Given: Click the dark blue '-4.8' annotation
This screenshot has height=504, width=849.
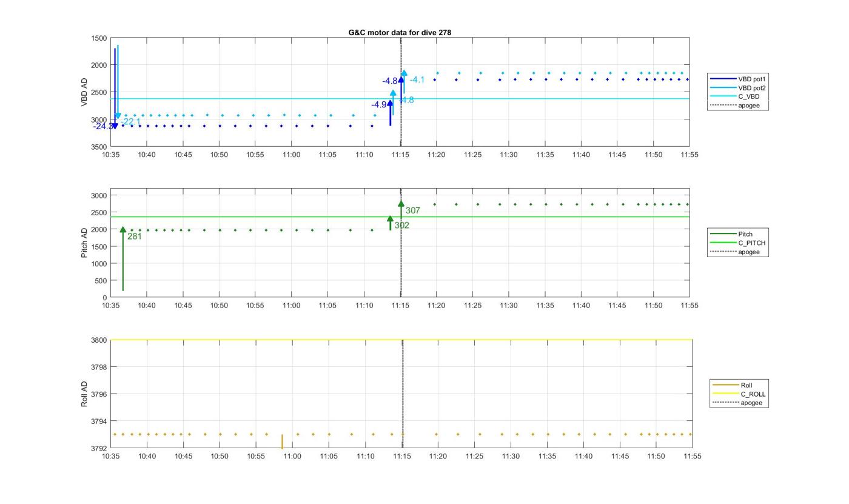Looking at the screenshot, I should (390, 81).
